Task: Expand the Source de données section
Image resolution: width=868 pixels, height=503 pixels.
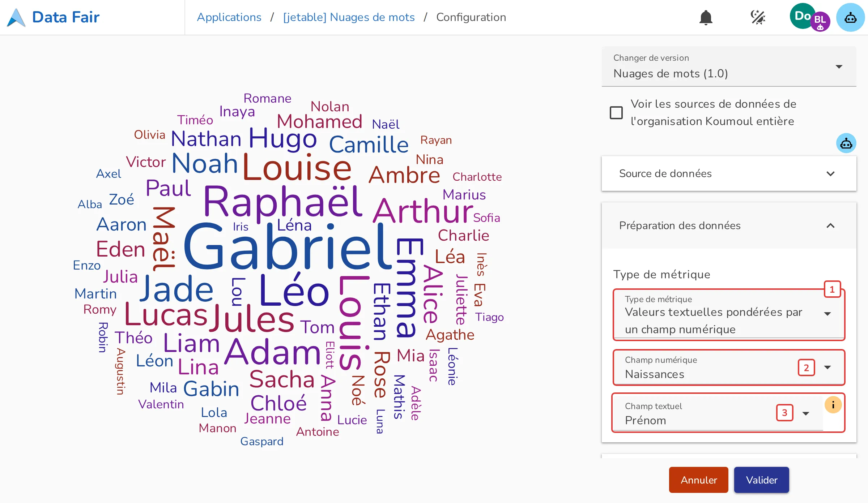Action: 729,173
